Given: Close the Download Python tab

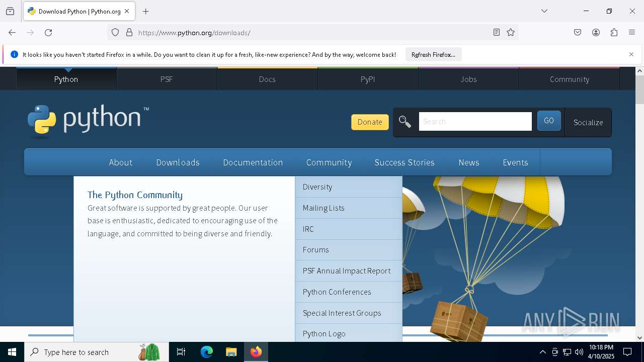Looking at the screenshot, I should tap(127, 11).
